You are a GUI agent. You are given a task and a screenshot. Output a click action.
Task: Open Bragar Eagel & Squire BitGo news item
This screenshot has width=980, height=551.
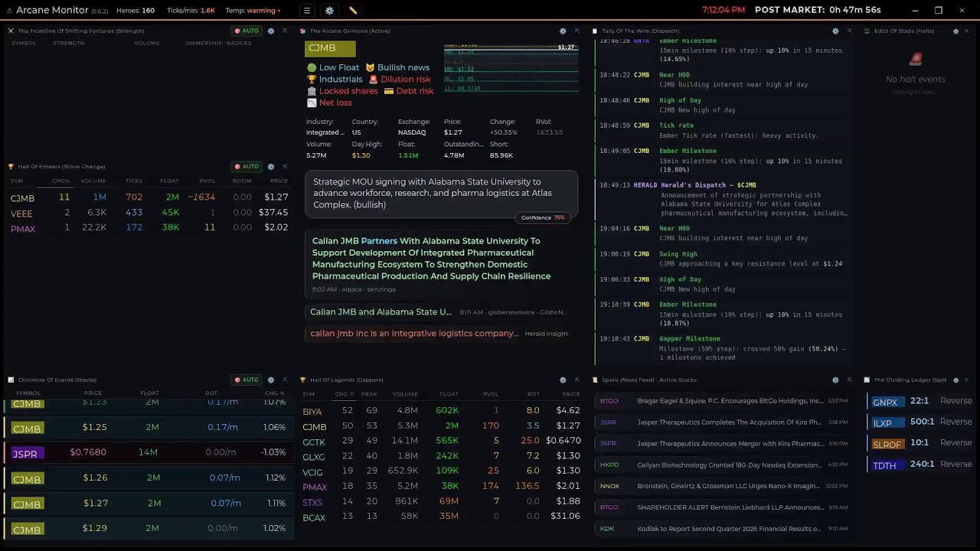(x=722, y=401)
